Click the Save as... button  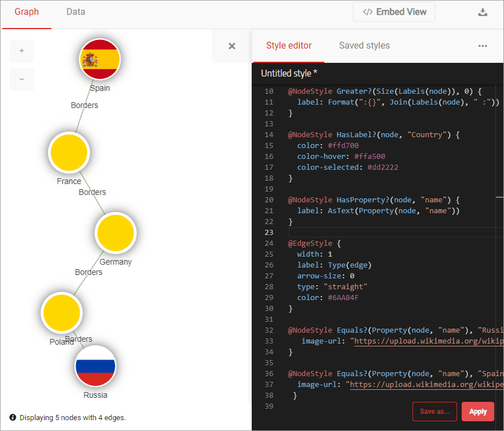click(435, 412)
